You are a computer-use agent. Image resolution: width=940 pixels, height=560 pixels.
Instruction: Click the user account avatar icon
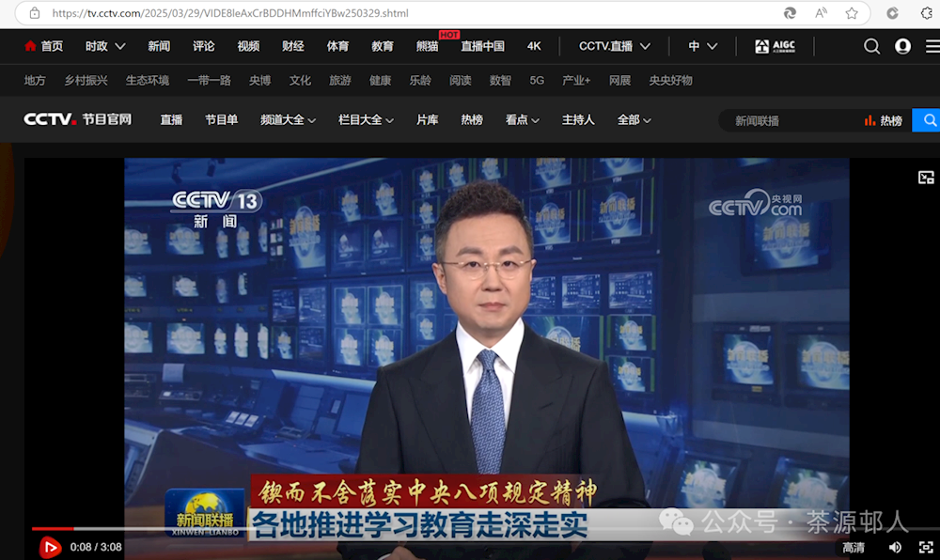[902, 46]
